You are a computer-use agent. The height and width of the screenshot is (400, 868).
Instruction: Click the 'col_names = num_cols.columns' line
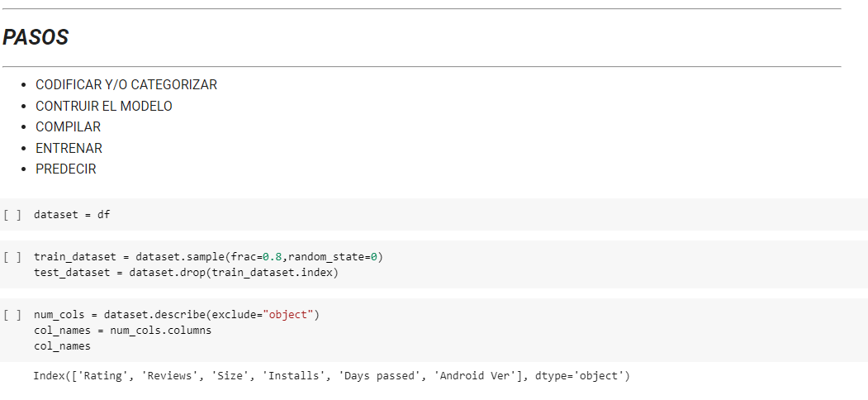click(x=122, y=331)
